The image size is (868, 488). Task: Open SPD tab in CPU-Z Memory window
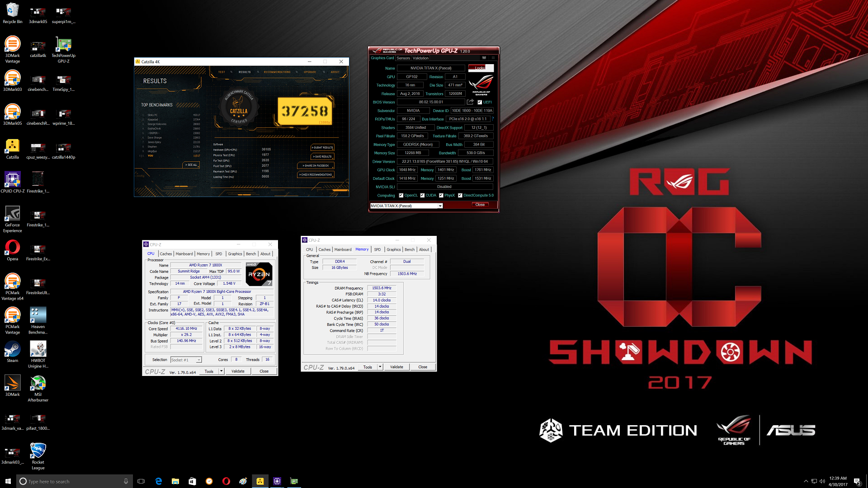tap(377, 249)
